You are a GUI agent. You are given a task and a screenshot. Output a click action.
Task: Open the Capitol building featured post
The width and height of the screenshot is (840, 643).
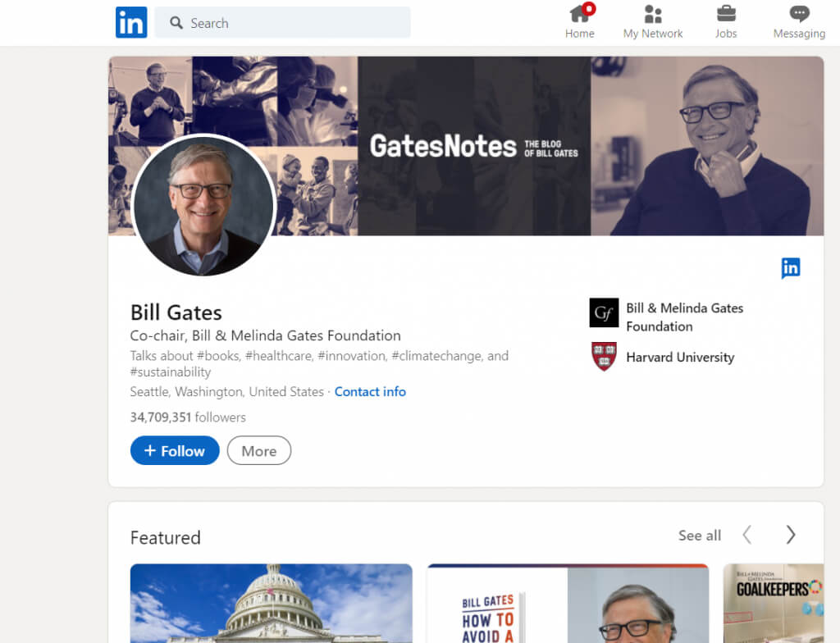tap(272, 604)
